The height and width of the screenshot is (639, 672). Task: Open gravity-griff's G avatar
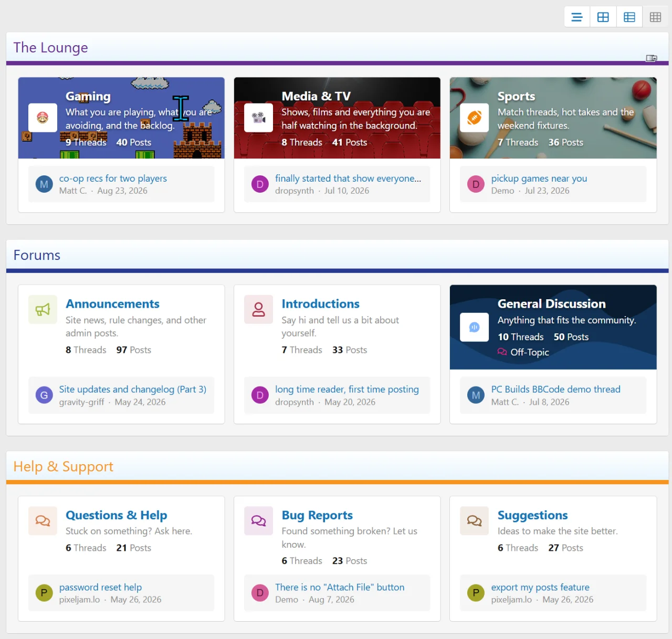[x=44, y=395]
